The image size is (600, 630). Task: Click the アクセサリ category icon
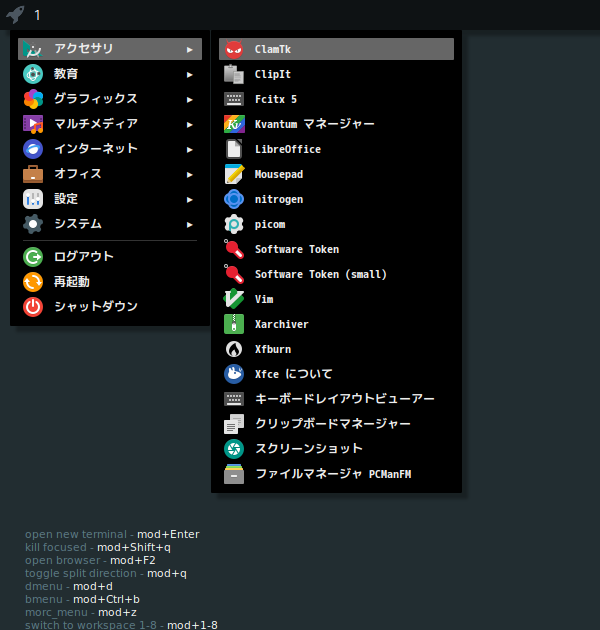(33, 49)
